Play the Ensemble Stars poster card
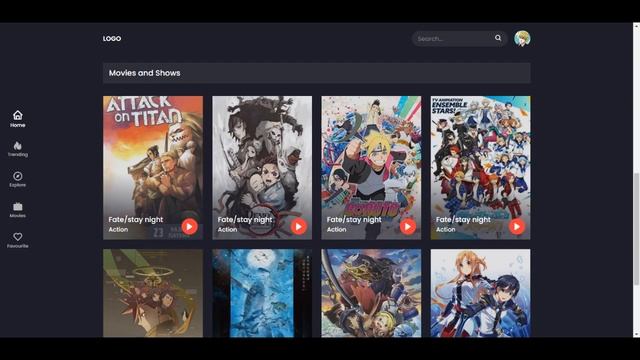This screenshot has width=640, height=360. click(x=517, y=226)
